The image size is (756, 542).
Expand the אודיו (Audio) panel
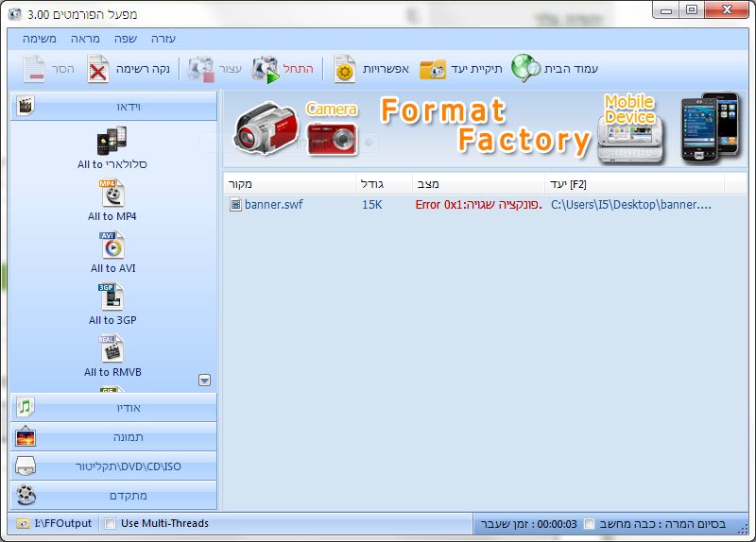113,407
